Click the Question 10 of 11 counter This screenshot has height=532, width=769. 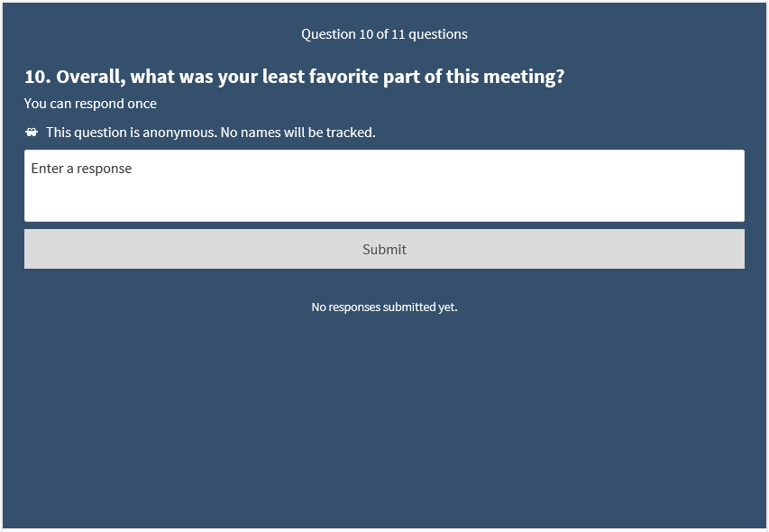(384, 34)
